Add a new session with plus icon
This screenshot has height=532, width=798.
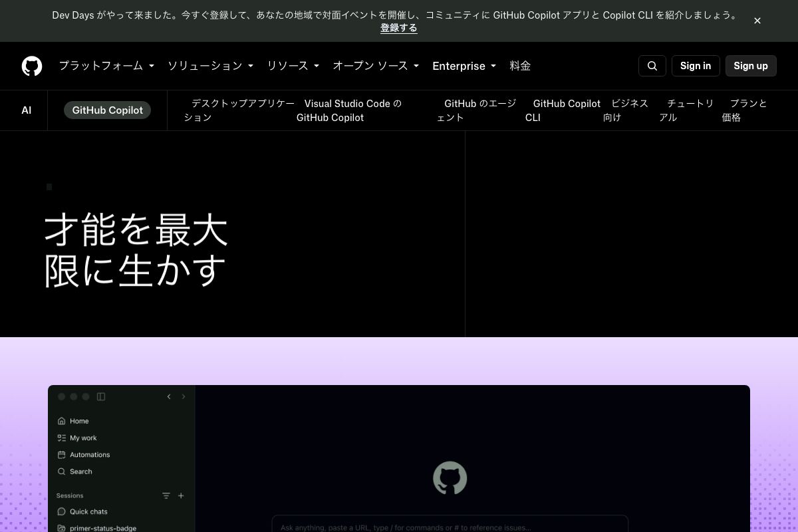[181, 495]
